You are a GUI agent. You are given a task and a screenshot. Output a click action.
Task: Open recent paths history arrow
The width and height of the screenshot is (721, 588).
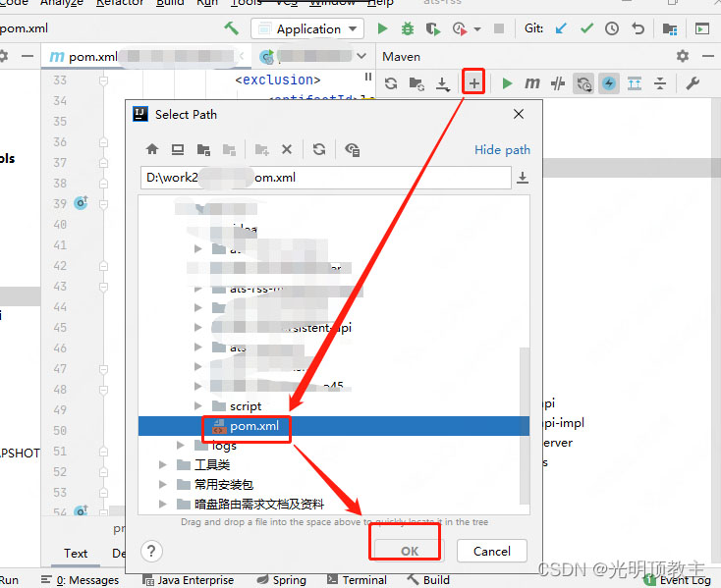[523, 178]
